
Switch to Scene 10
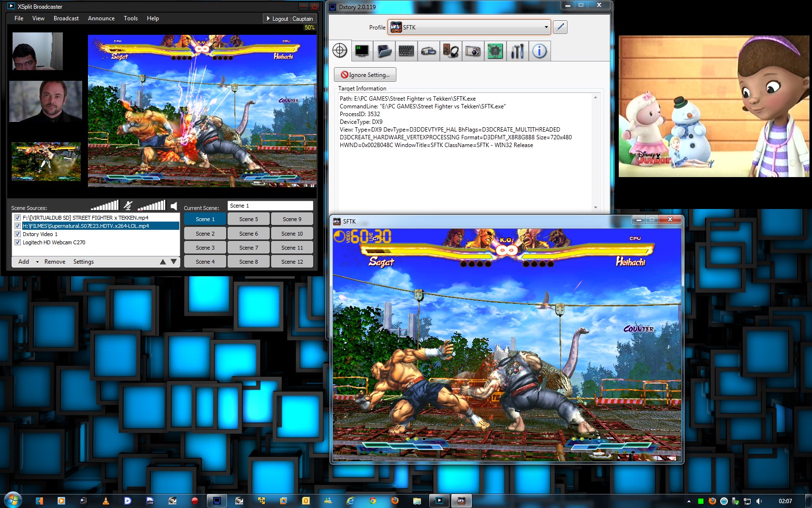click(x=292, y=234)
